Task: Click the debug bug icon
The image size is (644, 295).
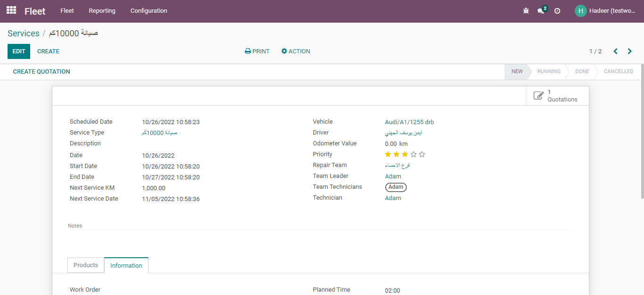Action: coord(526,11)
